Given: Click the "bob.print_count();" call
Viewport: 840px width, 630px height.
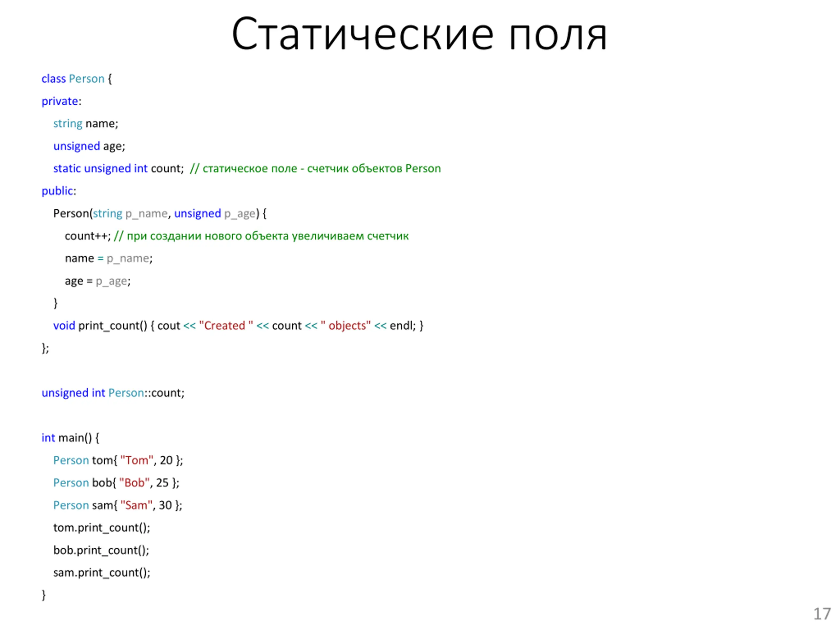Looking at the screenshot, I should pos(101,550).
